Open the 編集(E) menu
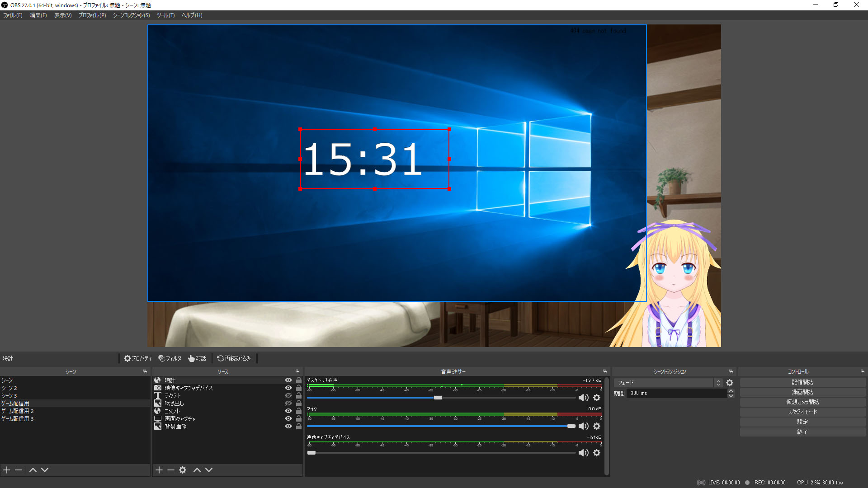The image size is (868, 488). click(38, 15)
